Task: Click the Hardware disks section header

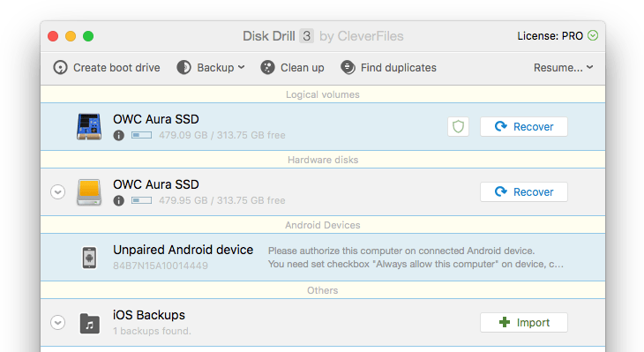Action: coord(323,160)
